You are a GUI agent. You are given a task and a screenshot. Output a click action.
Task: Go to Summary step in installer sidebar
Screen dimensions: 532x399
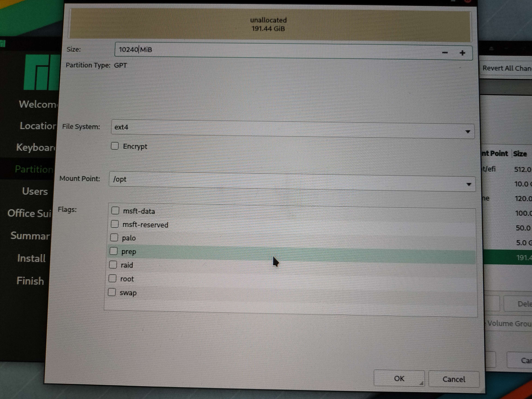(30, 236)
